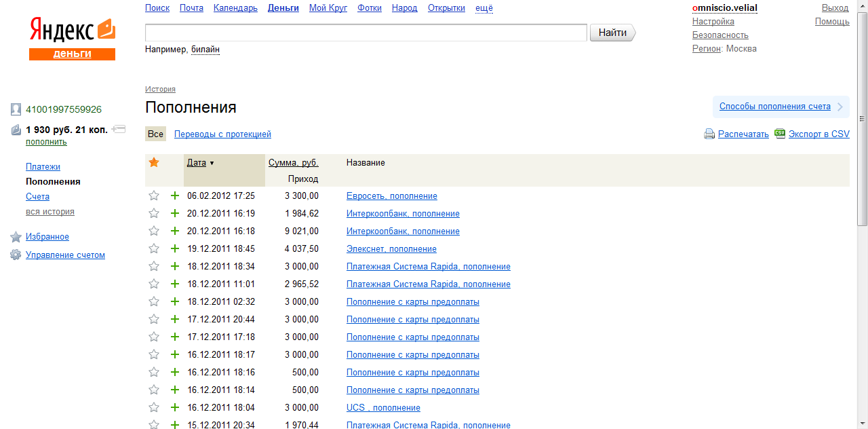
Task: Sort by Сумма, руб. column
Action: (x=294, y=163)
